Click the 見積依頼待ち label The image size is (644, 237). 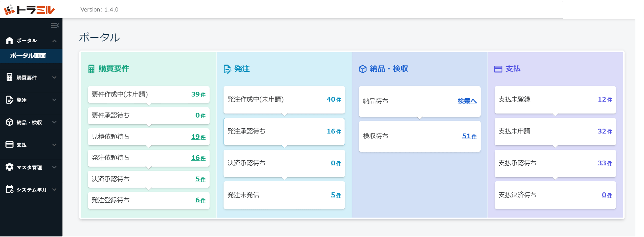tap(111, 136)
